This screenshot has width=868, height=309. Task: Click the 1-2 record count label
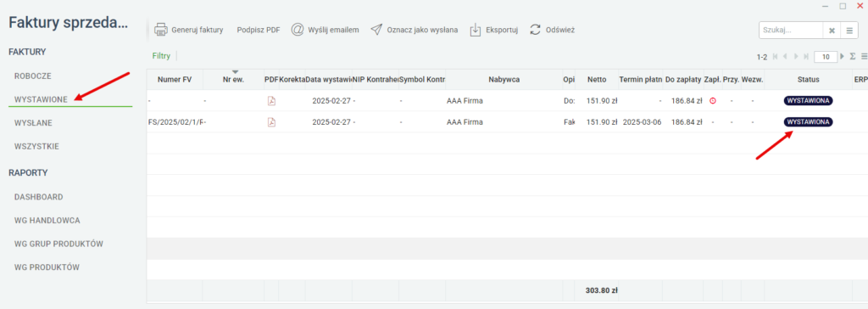click(x=762, y=57)
